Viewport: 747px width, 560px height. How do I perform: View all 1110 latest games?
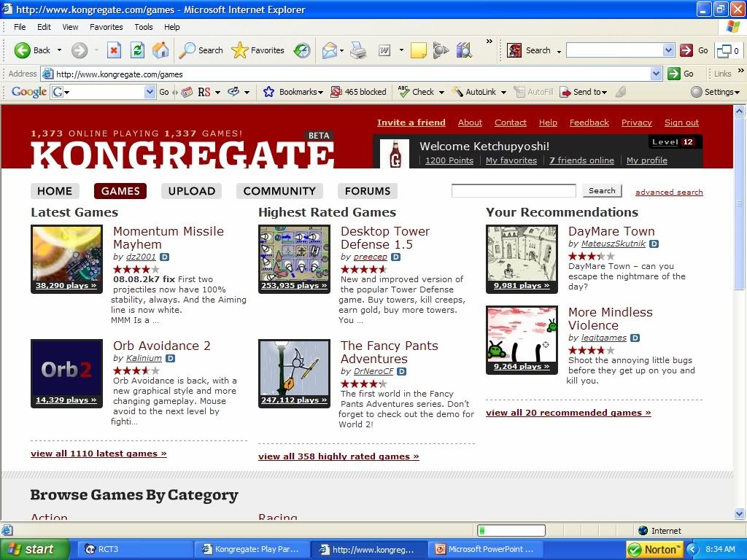(x=98, y=454)
